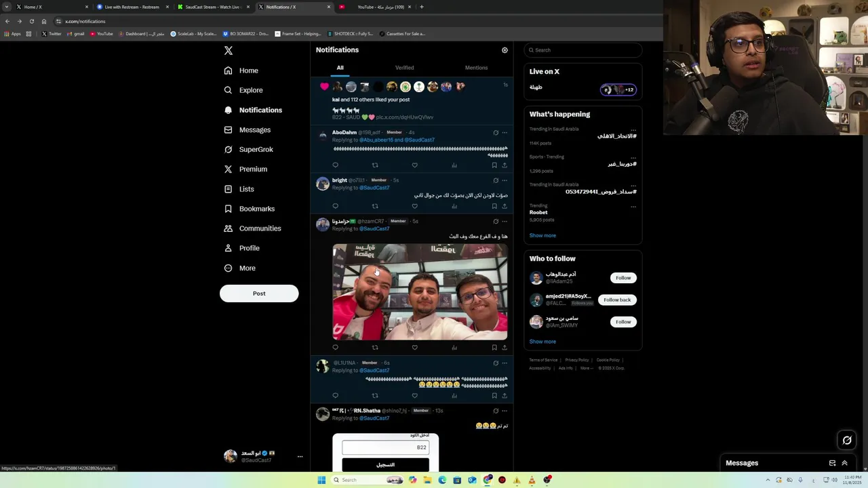The width and height of the screenshot is (868, 488).
Task: Open Home from the sidebar
Action: point(241,70)
